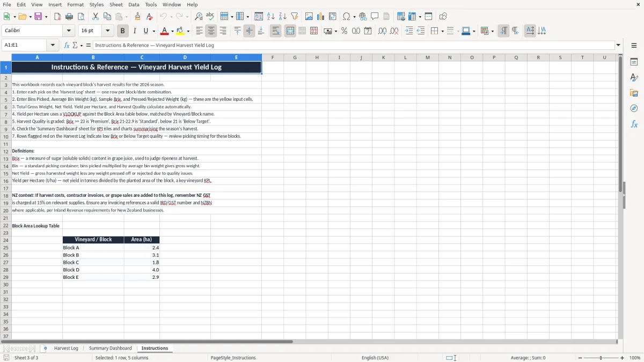Select column F header
The image size is (644, 362).
273,57
